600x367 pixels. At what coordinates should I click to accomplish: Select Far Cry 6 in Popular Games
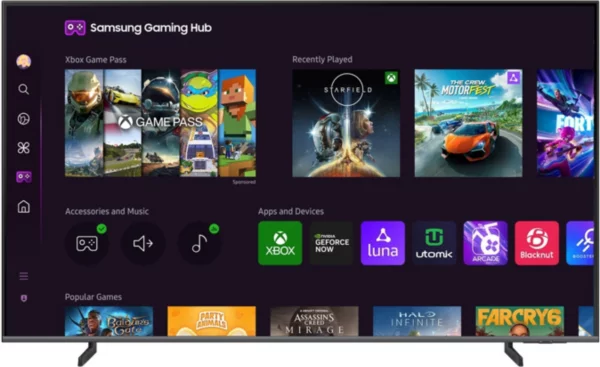pyautogui.click(x=520, y=321)
